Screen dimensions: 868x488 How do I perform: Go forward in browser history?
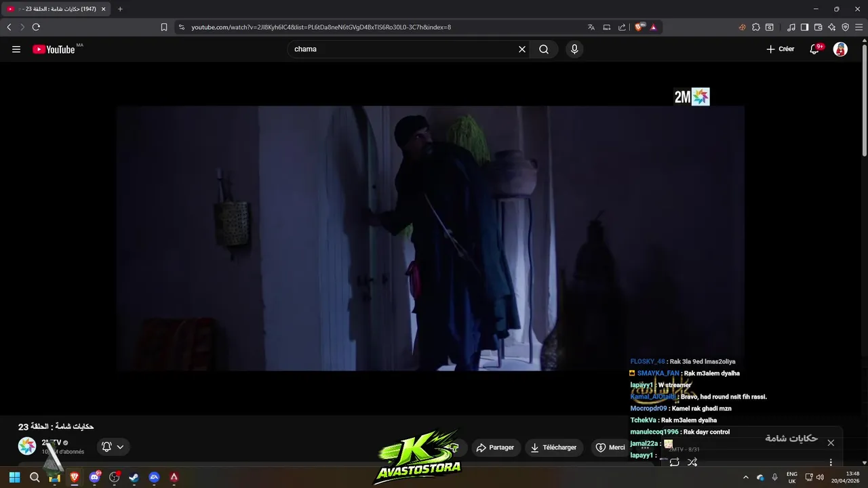tap(22, 27)
